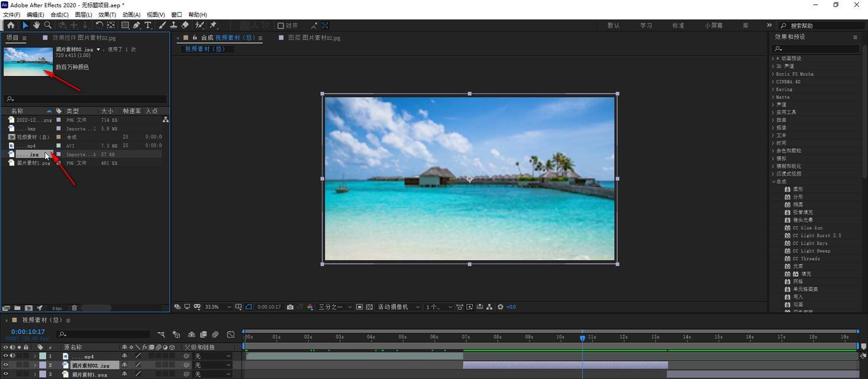The height and width of the screenshot is (379, 868).
Task: Select the Clone Stamp tool
Action: tap(173, 25)
